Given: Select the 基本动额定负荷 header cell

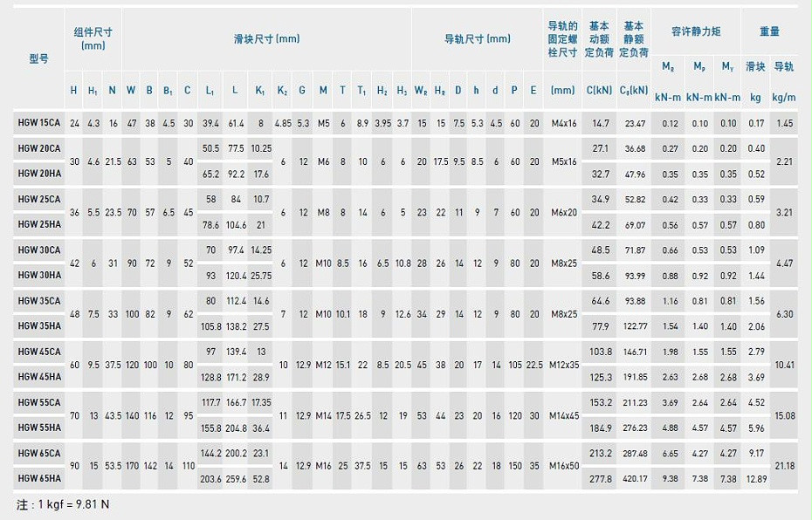Looking at the screenshot, I should [598, 38].
